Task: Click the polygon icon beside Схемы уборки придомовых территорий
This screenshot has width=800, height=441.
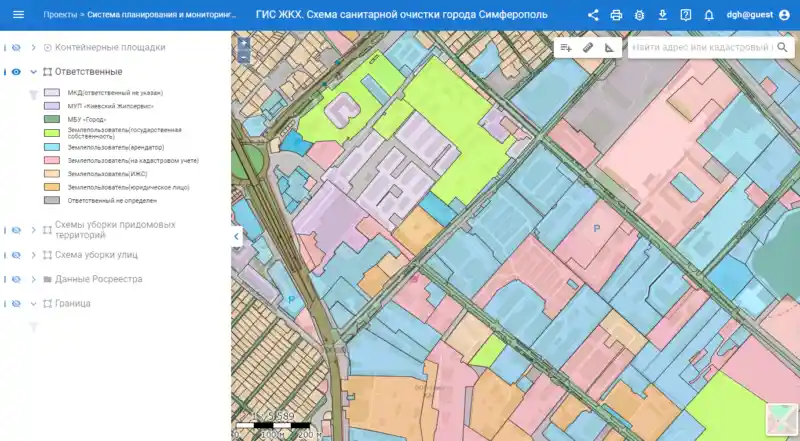Action: (47, 230)
